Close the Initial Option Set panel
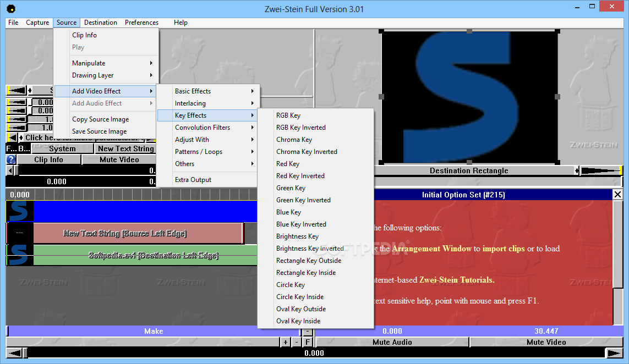This screenshot has width=629, height=364. pos(617,195)
